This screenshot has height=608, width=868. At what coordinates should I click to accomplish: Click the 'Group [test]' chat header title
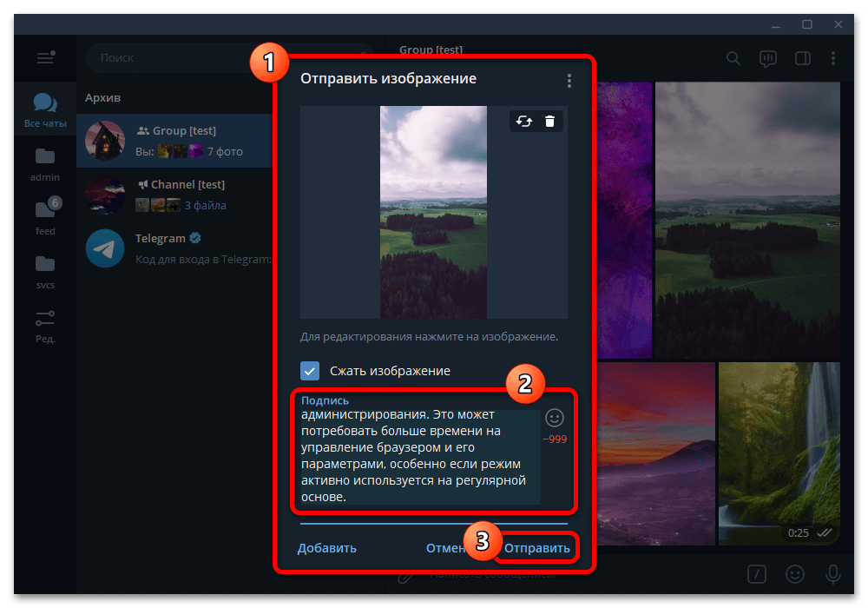point(431,50)
